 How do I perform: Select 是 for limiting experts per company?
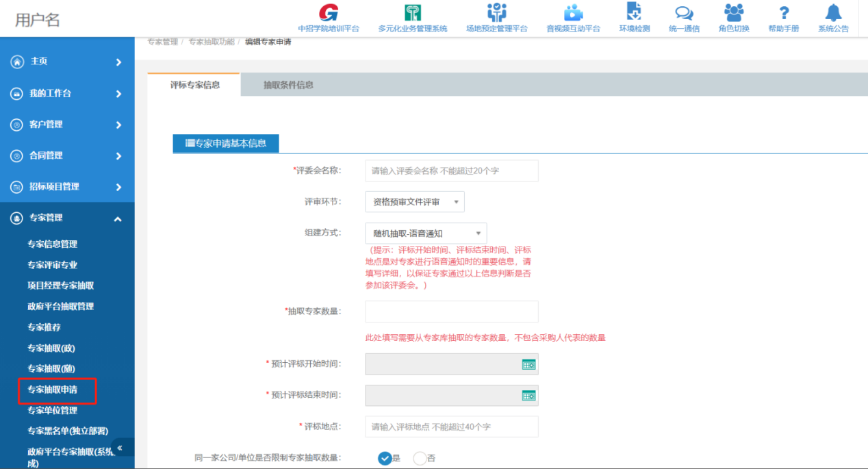click(385, 458)
